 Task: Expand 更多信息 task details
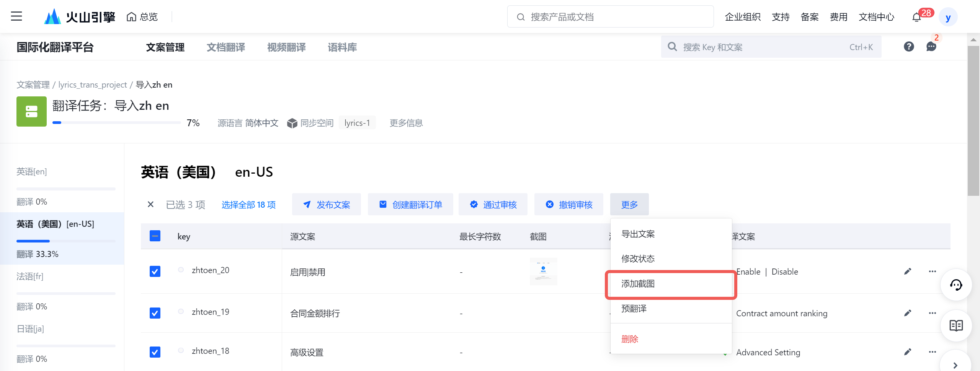[x=406, y=123]
